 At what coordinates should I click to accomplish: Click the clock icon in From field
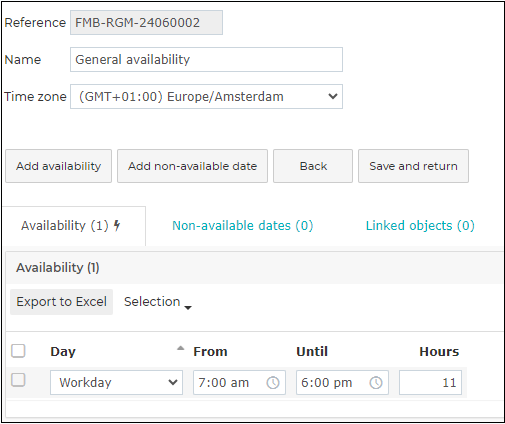[273, 382]
